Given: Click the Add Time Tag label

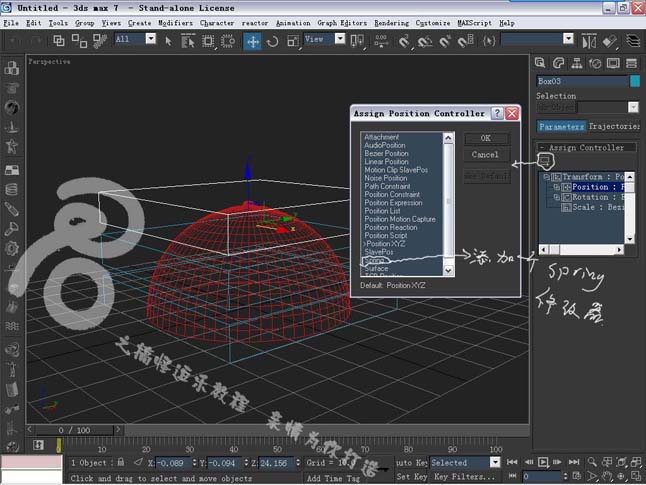Looking at the screenshot, I should pyautogui.click(x=334, y=478).
